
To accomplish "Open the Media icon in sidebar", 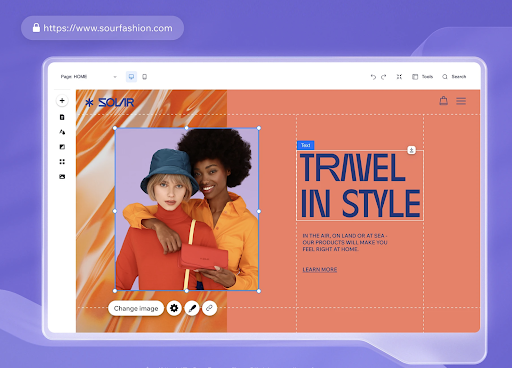I will click(x=62, y=177).
